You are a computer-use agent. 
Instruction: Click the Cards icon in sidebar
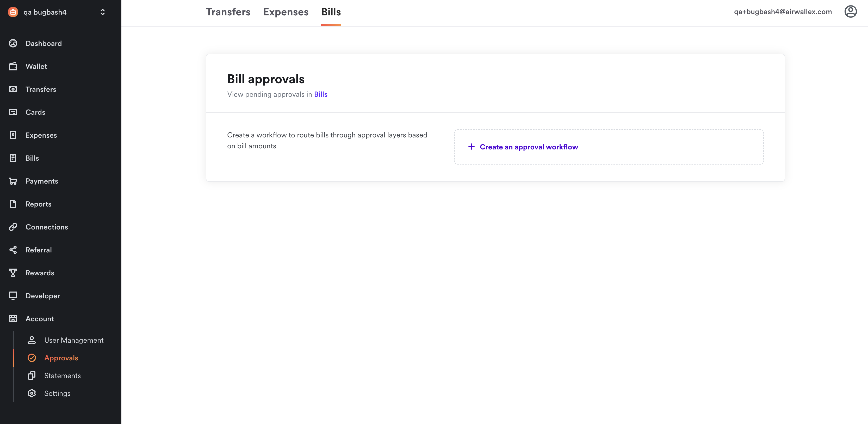click(13, 112)
